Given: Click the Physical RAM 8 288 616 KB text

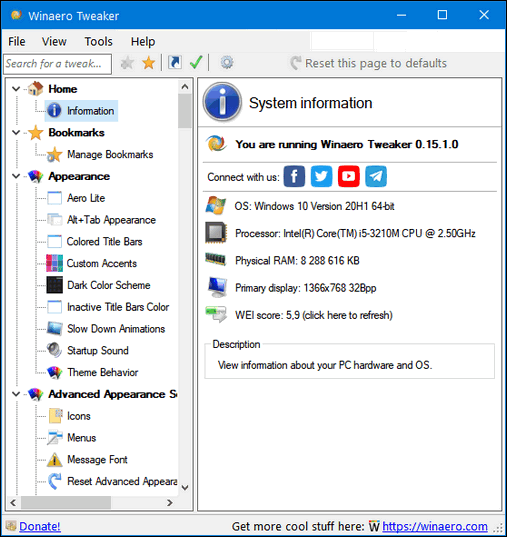Looking at the screenshot, I should tap(297, 261).
